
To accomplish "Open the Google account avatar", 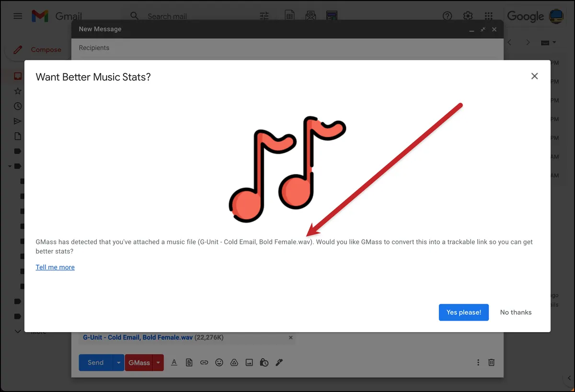I will [556, 16].
